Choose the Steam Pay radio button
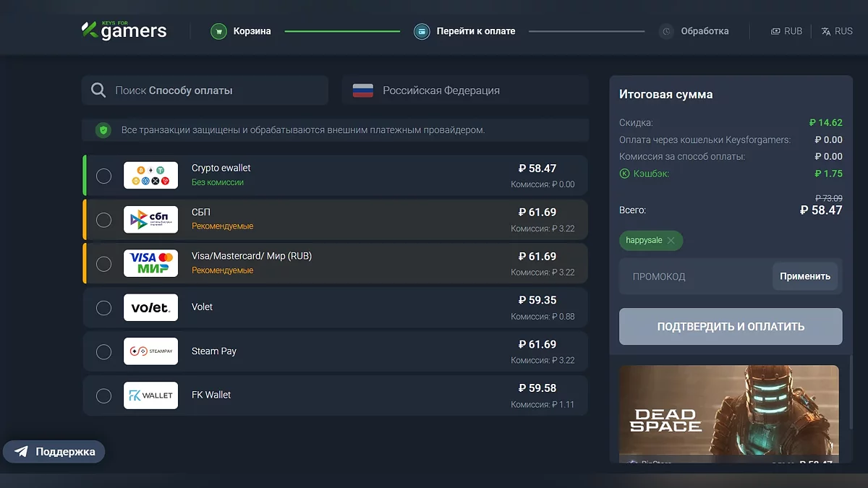868x488 pixels. pyautogui.click(x=104, y=352)
